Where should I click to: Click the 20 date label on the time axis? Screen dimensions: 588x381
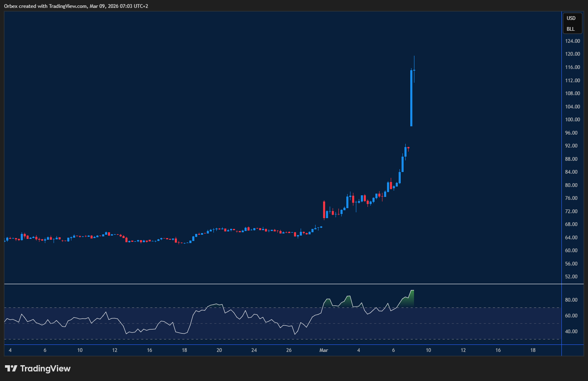pos(219,350)
